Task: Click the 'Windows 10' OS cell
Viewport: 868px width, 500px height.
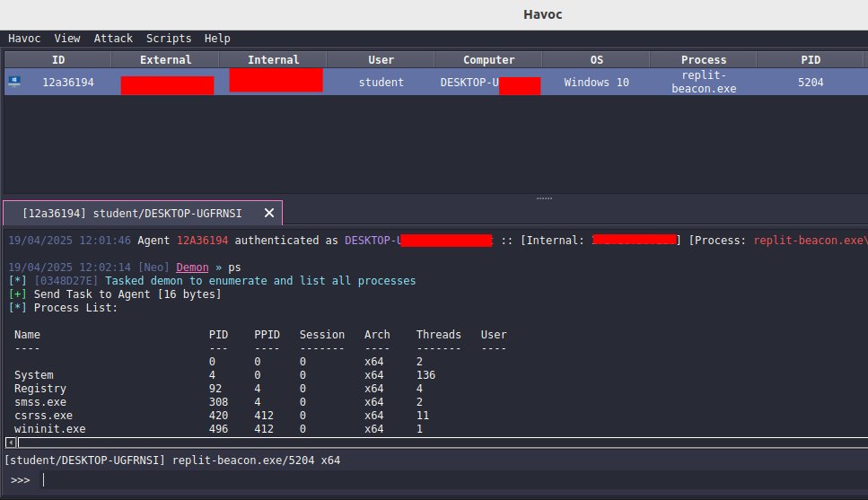Action: point(596,83)
